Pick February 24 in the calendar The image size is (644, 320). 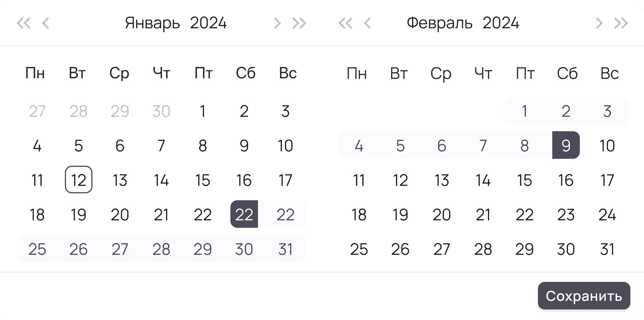[607, 214]
